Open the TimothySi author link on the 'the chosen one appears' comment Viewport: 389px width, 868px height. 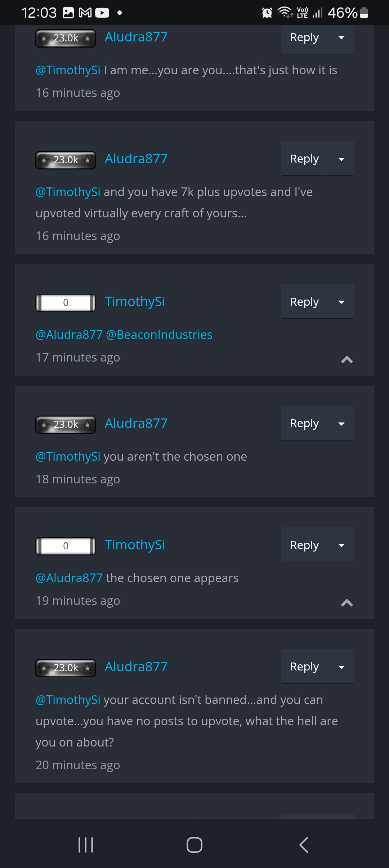coord(135,545)
